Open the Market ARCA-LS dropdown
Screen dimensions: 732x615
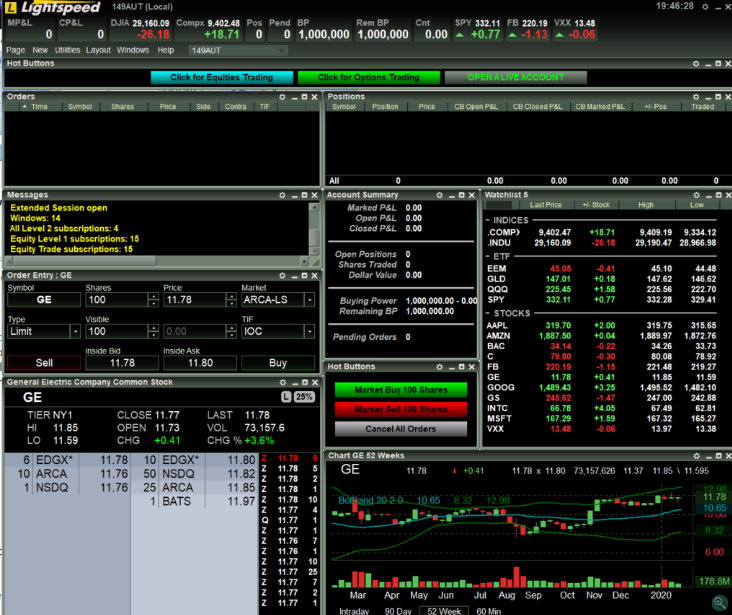[x=310, y=300]
